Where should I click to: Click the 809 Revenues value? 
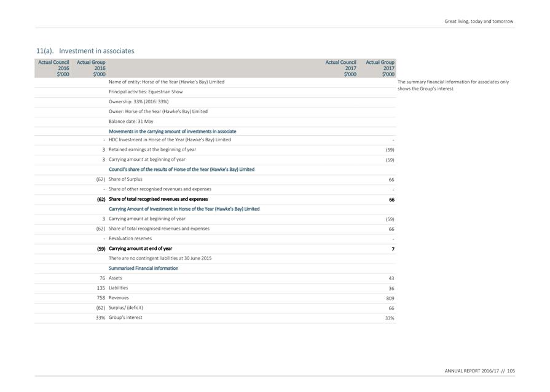click(390, 299)
